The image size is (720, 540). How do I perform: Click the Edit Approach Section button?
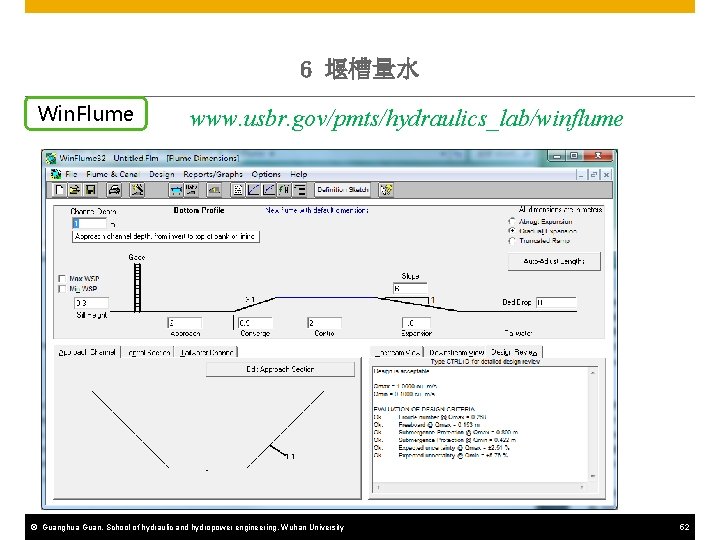(280, 369)
